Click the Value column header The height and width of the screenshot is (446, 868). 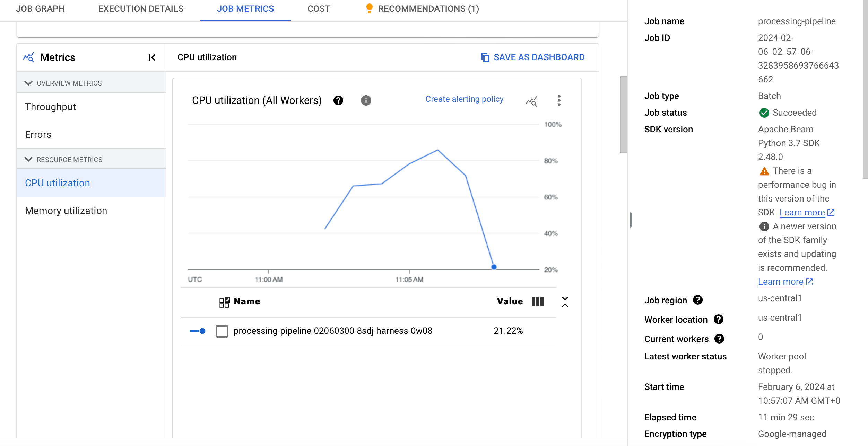point(510,301)
